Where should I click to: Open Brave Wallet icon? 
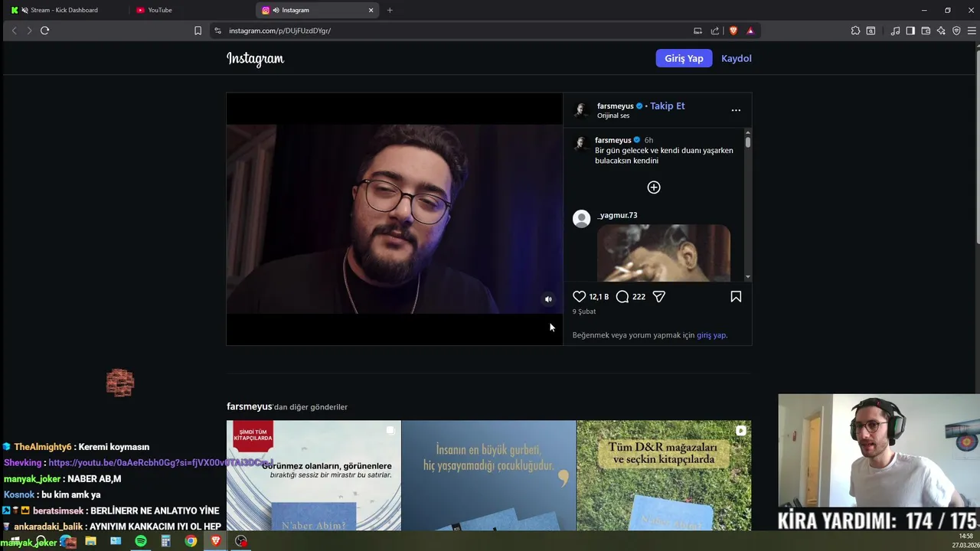pos(926,31)
